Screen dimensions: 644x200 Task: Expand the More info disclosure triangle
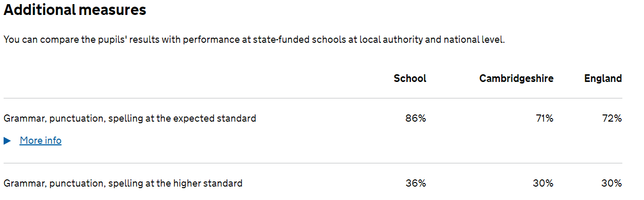pyautogui.click(x=7, y=141)
